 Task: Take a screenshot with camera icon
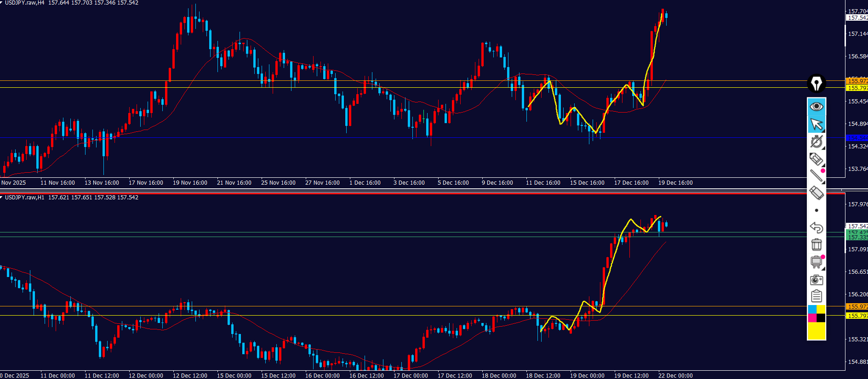[817, 279]
